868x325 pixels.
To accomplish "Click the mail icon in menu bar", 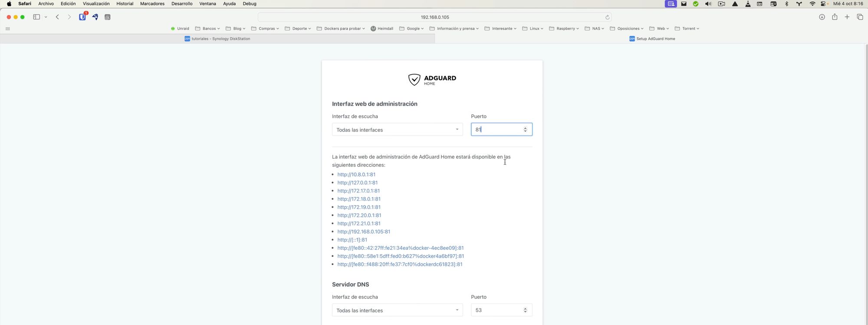I will 684,3.
